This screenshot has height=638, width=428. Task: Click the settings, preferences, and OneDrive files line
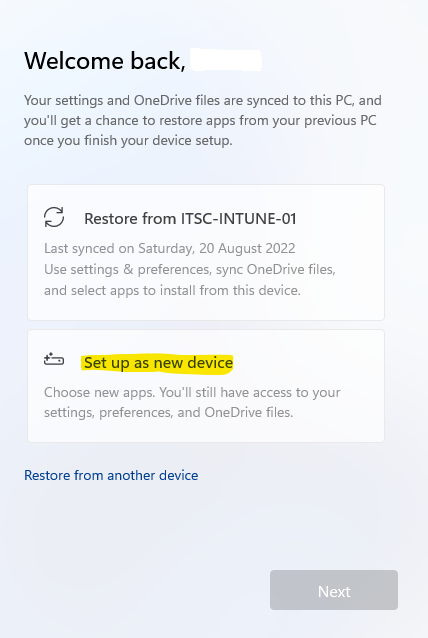[168, 413]
